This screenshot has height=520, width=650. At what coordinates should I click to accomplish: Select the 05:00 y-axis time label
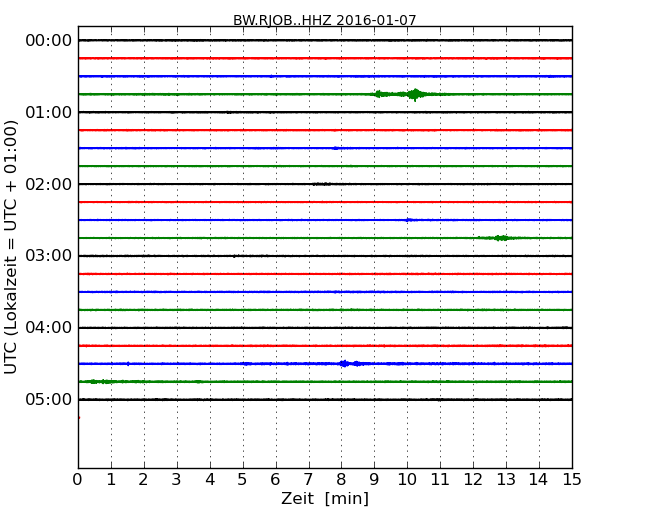tap(49, 399)
